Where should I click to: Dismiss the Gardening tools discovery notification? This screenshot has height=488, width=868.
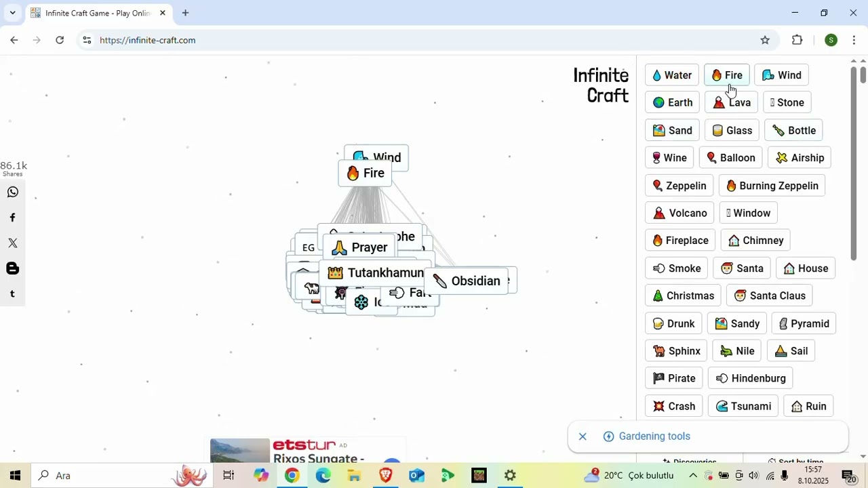(x=583, y=436)
